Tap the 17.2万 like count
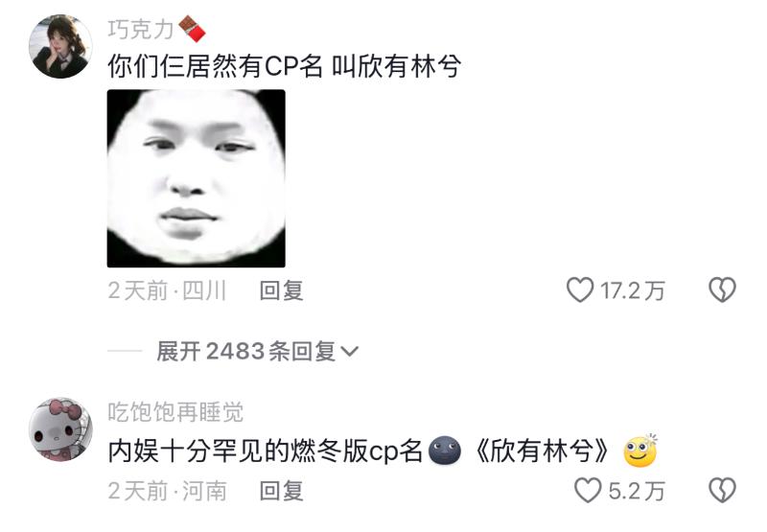The image size is (767, 532). point(633,290)
